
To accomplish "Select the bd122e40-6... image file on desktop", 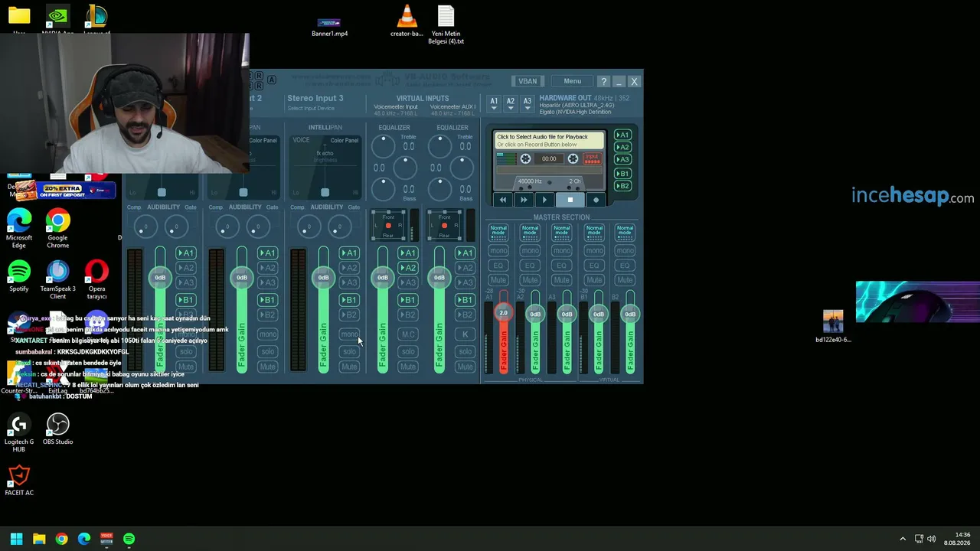I will (x=833, y=326).
